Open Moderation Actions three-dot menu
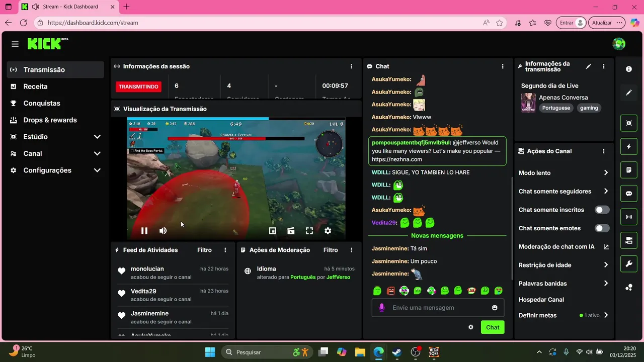Viewport: 644px width, 362px height. tap(351, 250)
